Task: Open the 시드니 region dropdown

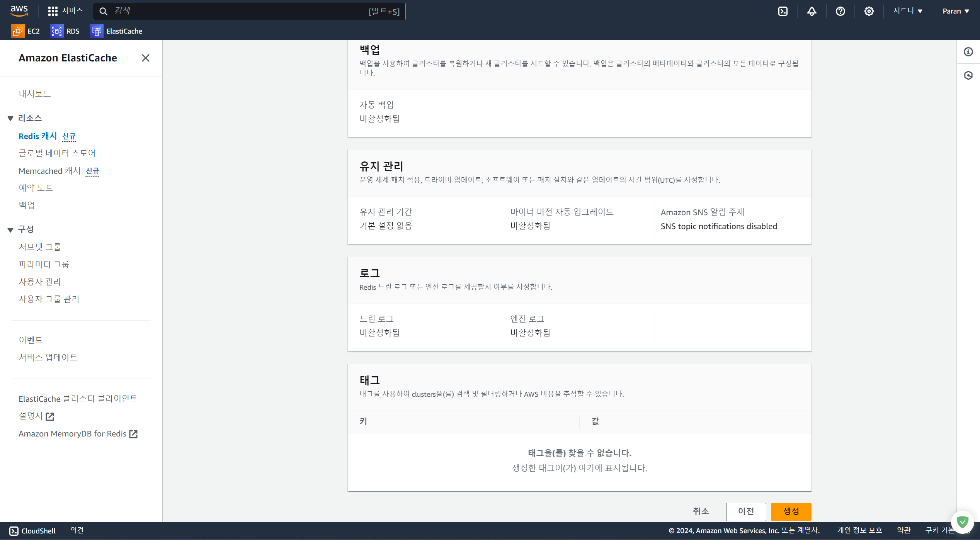Action: (908, 11)
